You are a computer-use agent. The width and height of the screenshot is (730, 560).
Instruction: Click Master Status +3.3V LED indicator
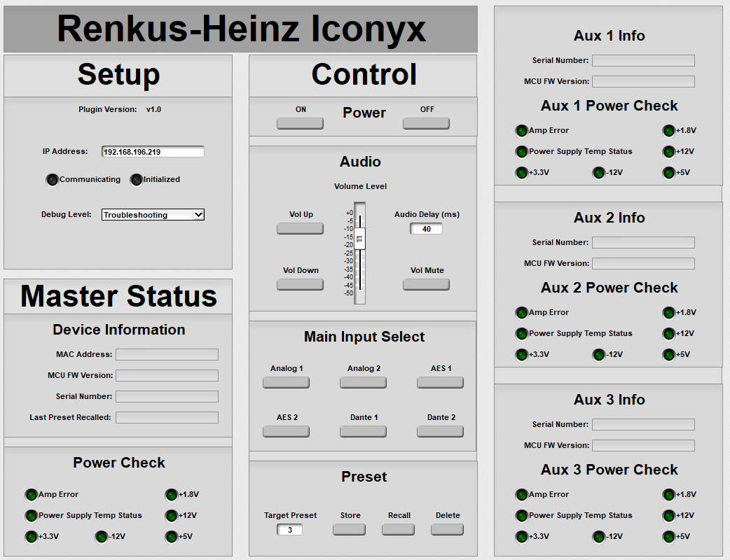click(31, 537)
